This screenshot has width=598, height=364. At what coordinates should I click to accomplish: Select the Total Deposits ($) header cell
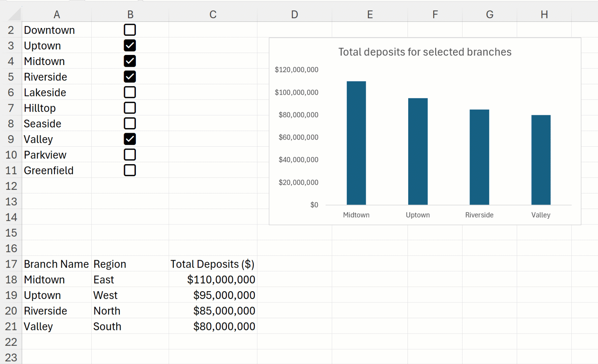point(212,264)
